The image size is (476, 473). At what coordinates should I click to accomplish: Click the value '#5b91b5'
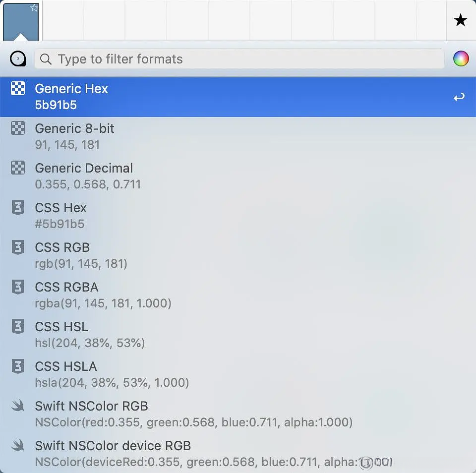pos(59,224)
